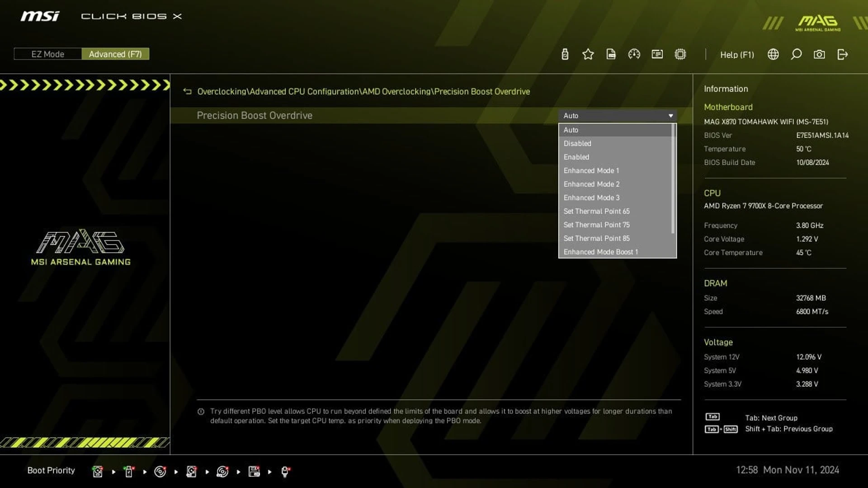
Task: Select the first optical disc boot icon
Action: pyautogui.click(x=160, y=471)
